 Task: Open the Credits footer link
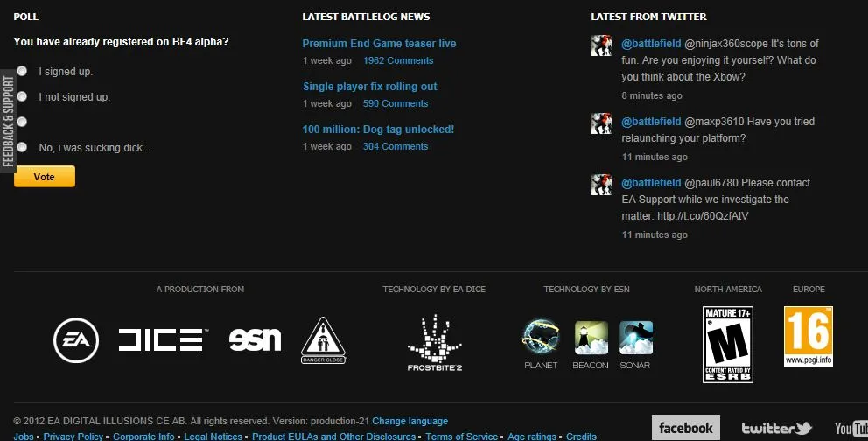coord(581,437)
